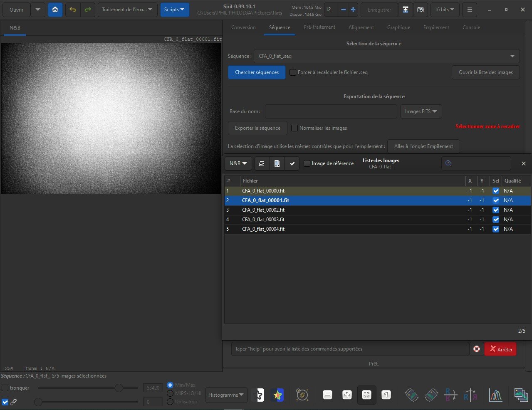Click the mirror horizontally icon
532x410 pixels.
click(470, 395)
